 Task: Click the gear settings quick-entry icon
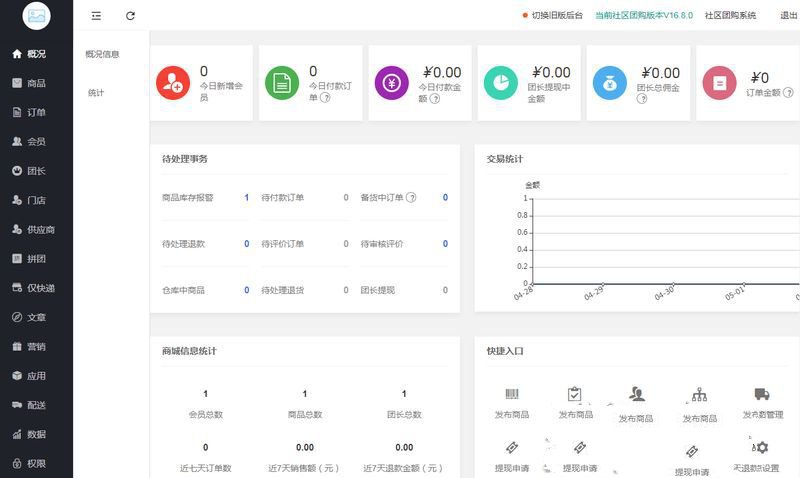760,447
